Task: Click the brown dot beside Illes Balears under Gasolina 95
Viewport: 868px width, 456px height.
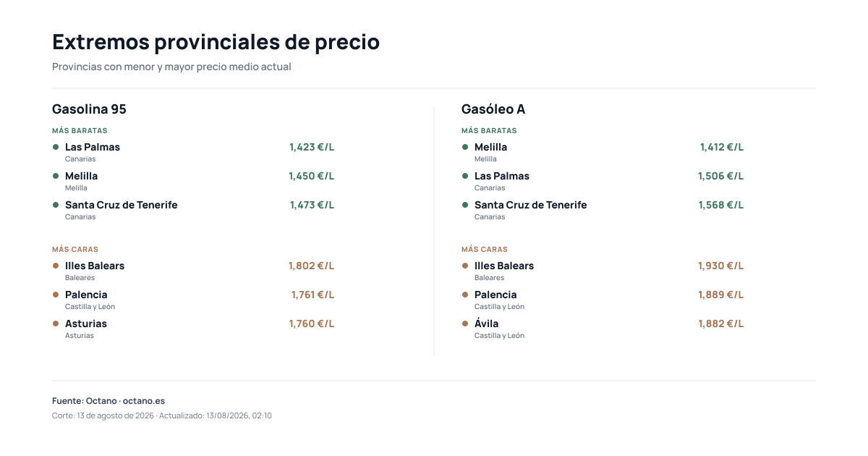Action: point(56,266)
